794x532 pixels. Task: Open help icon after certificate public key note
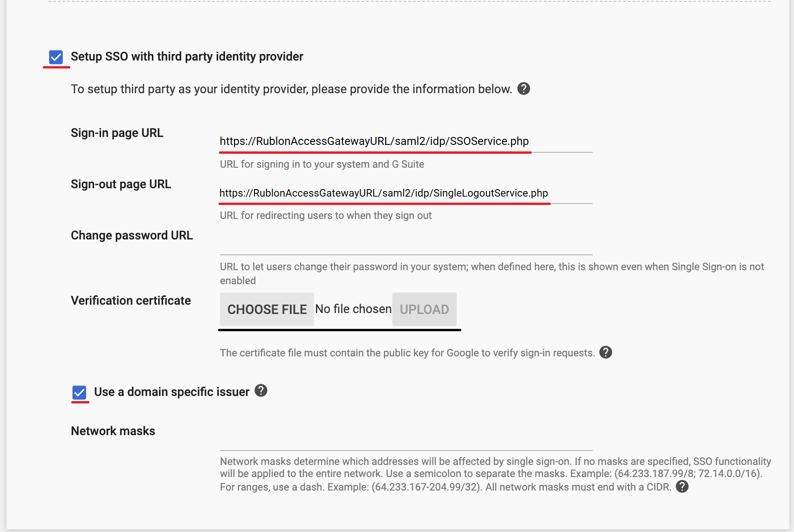(605, 352)
